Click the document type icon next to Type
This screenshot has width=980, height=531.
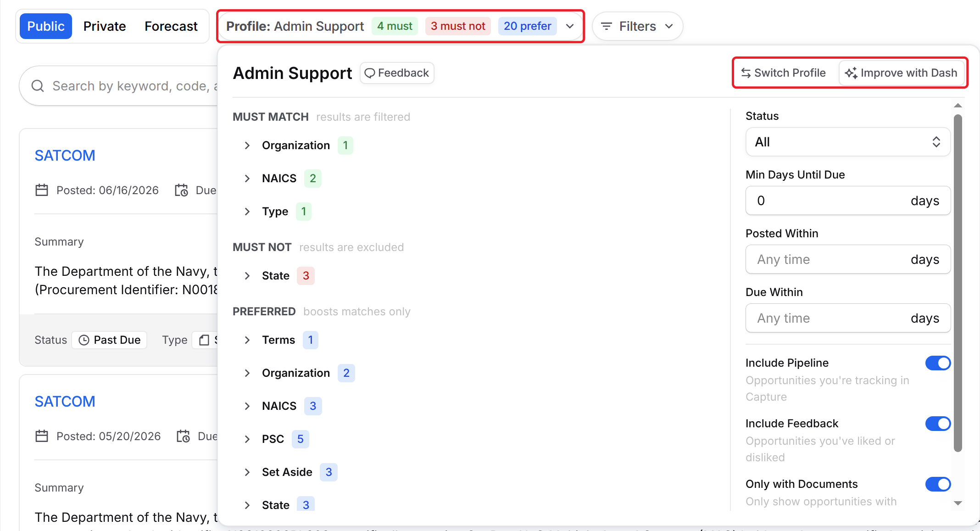point(204,340)
